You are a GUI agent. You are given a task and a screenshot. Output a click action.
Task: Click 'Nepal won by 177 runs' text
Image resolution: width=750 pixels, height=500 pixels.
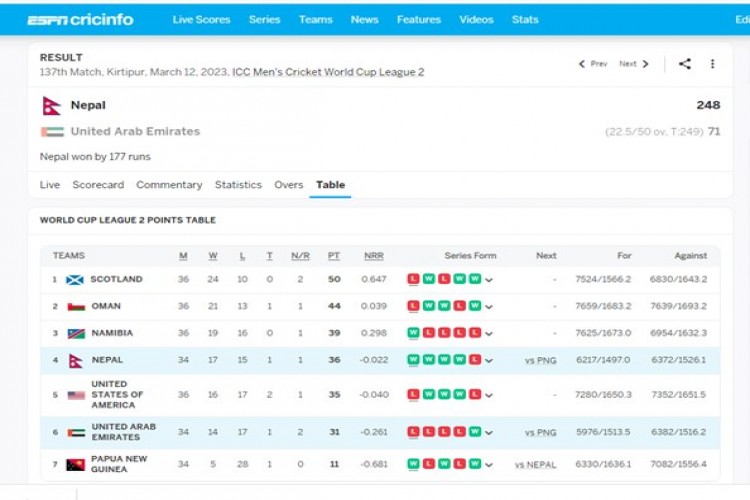[x=95, y=157]
